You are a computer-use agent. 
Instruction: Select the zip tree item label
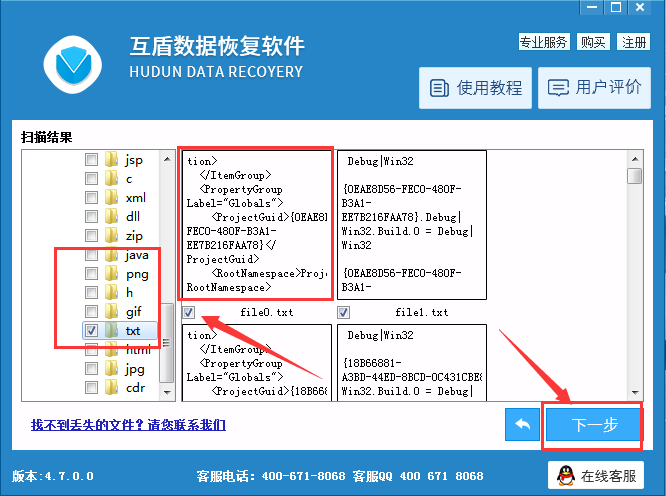tap(134, 236)
